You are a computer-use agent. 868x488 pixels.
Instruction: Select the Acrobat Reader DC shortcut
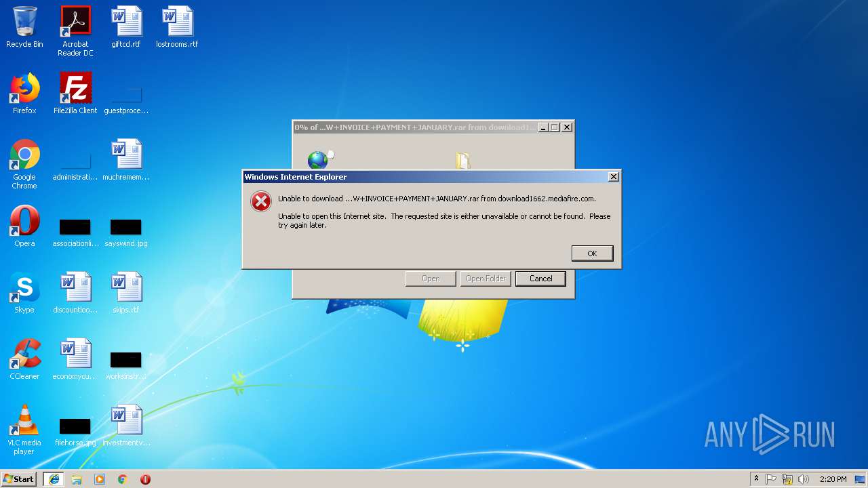tap(75, 31)
